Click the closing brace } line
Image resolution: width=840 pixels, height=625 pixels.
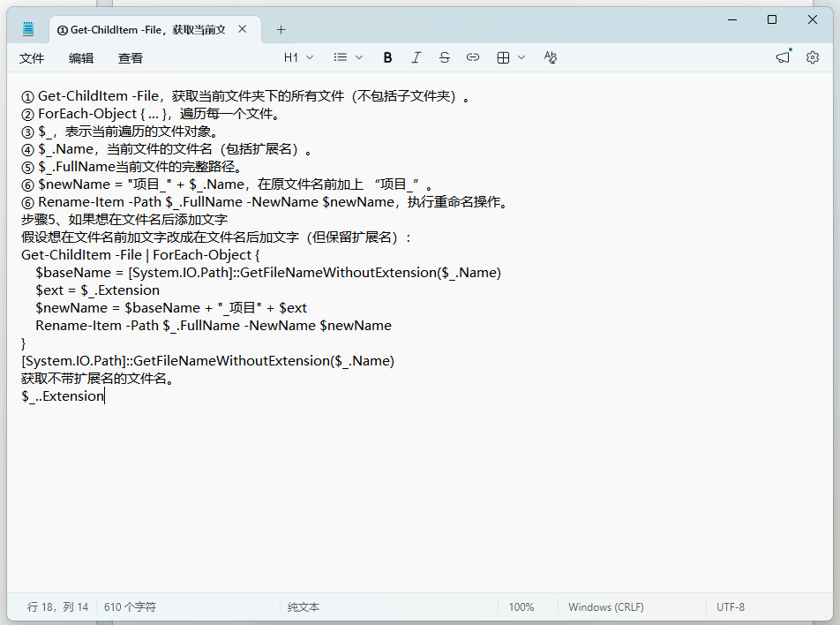click(x=23, y=343)
